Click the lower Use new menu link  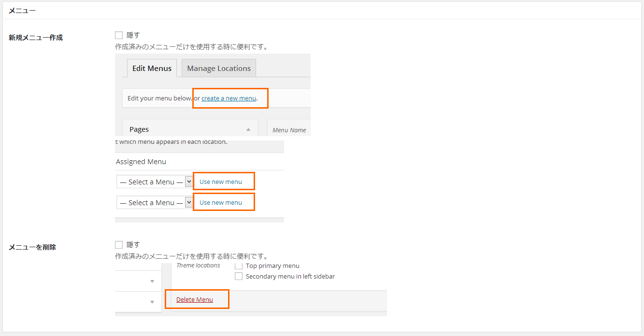click(x=220, y=203)
